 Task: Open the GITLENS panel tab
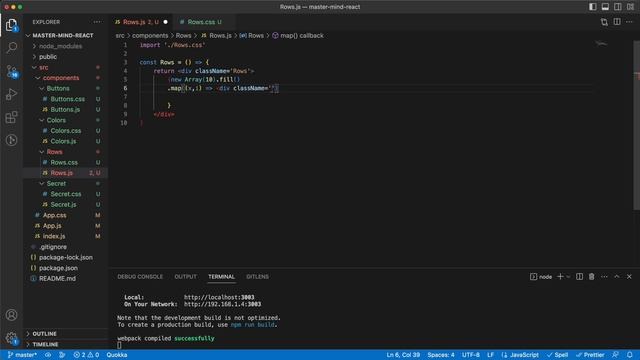click(257, 277)
